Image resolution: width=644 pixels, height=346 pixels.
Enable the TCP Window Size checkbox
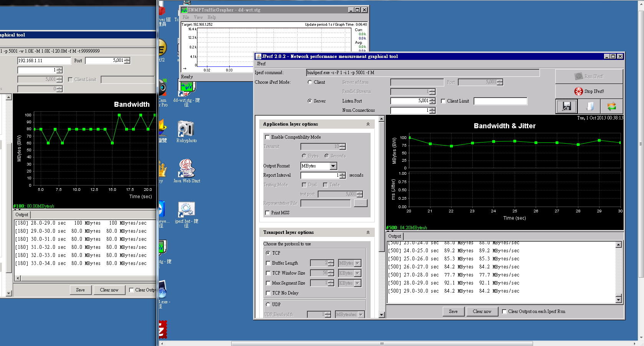click(268, 273)
